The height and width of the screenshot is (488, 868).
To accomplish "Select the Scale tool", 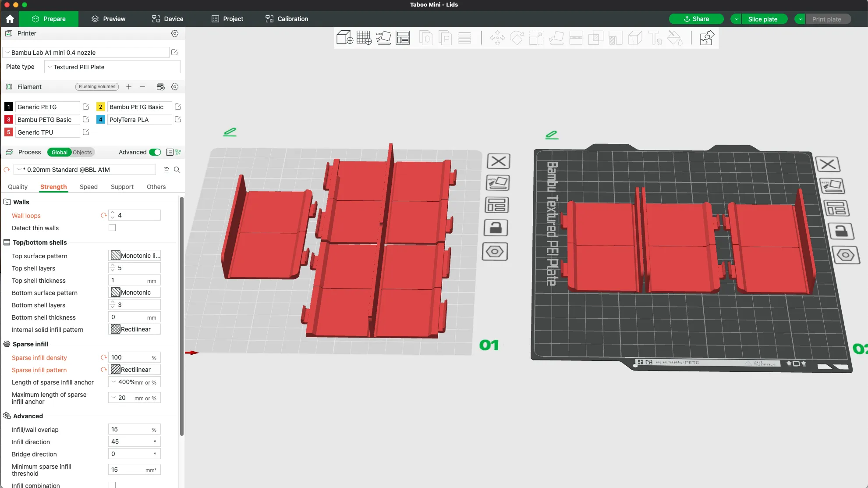I will [x=536, y=38].
